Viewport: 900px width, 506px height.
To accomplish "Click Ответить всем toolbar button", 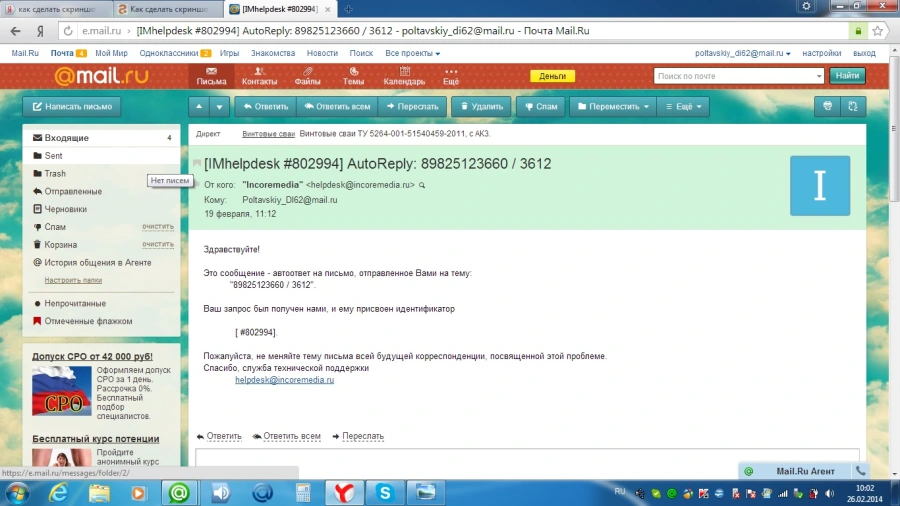I will [339, 107].
